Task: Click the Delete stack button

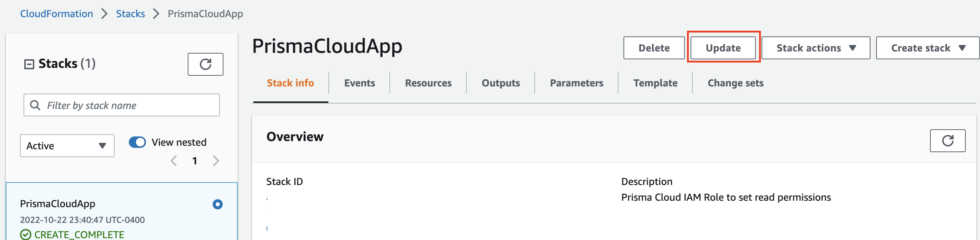Action: (x=653, y=48)
